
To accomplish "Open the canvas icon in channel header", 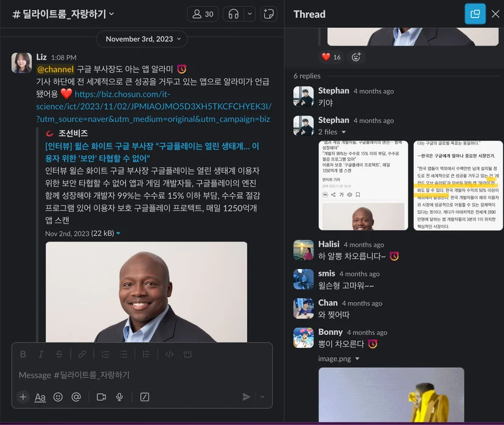I will coord(268,14).
